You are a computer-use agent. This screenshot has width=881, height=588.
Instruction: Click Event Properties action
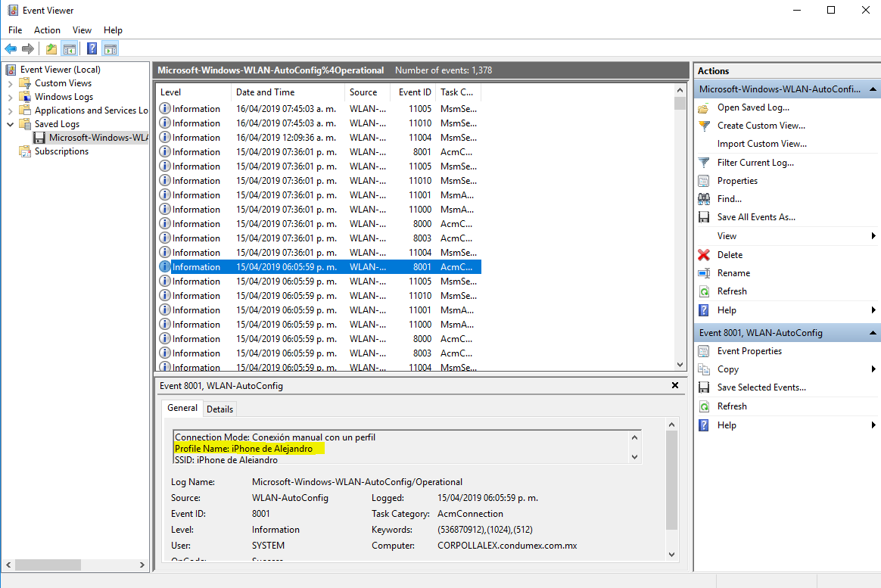tap(749, 351)
